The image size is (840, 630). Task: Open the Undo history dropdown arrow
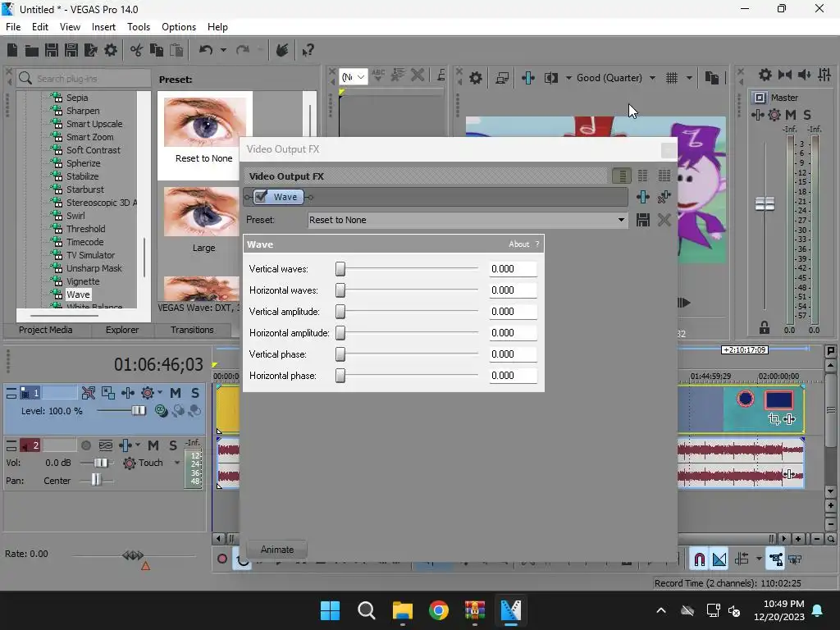coord(223,50)
